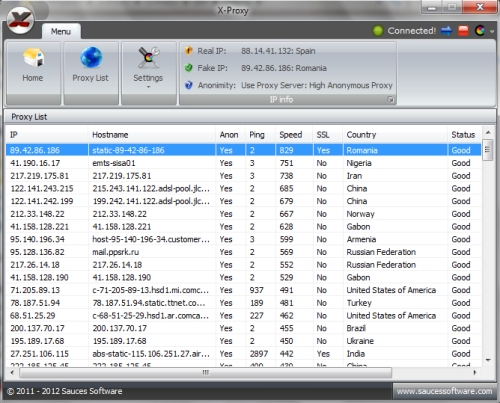
Task: Open the Home section icon
Action: [33, 57]
